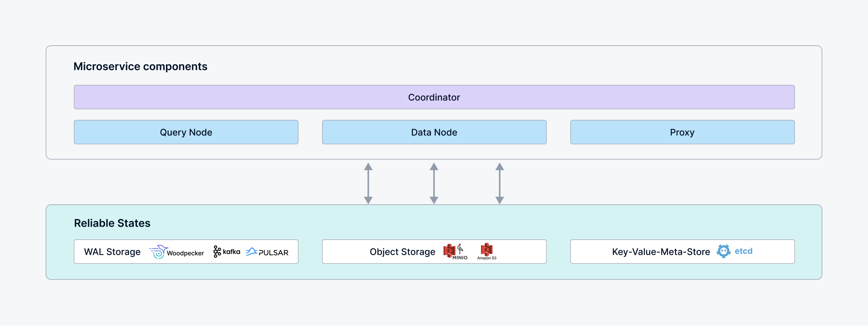868x326 pixels.
Task: Click the etcd text link
Action: pos(744,251)
